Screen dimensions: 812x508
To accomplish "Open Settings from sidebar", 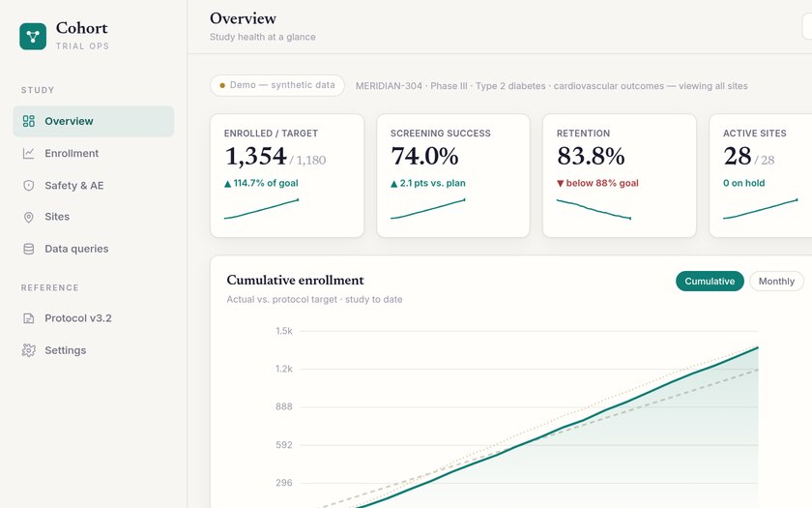I will pyautogui.click(x=93, y=350).
